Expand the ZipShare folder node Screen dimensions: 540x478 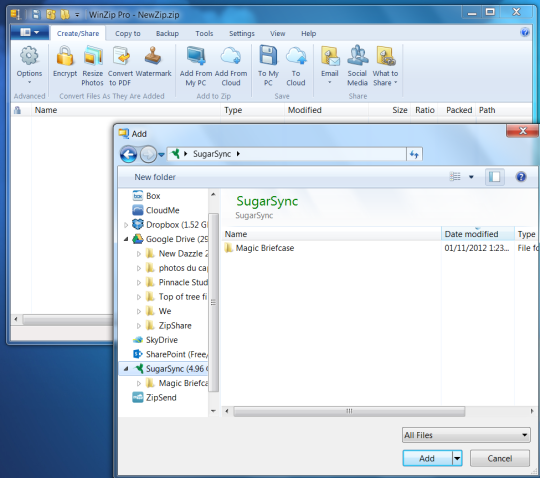(x=139, y=326)
